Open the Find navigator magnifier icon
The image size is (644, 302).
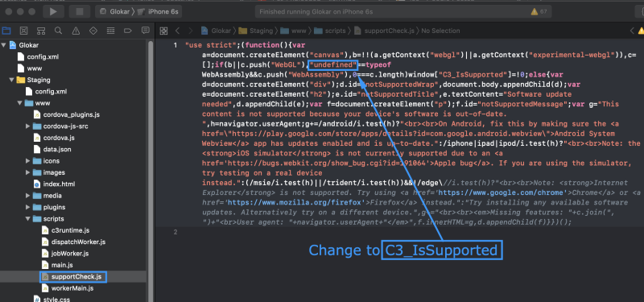coord(58,31)
